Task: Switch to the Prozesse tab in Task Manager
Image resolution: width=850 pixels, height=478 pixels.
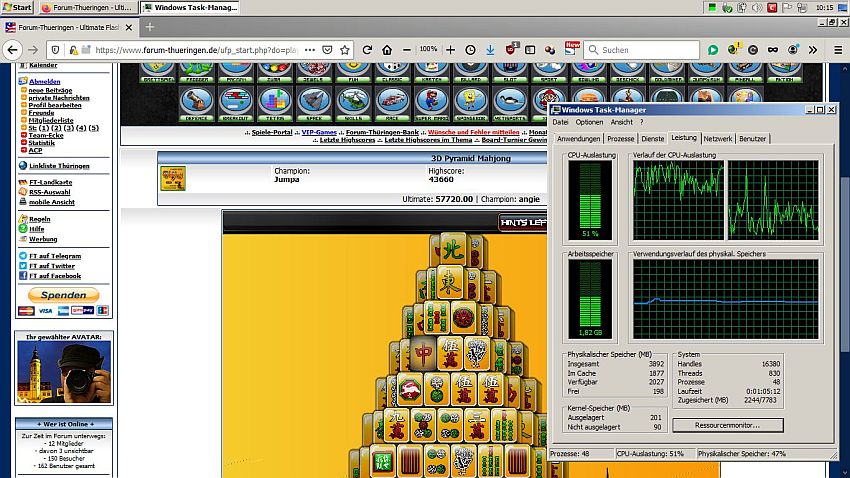Action: coord(620,139)
